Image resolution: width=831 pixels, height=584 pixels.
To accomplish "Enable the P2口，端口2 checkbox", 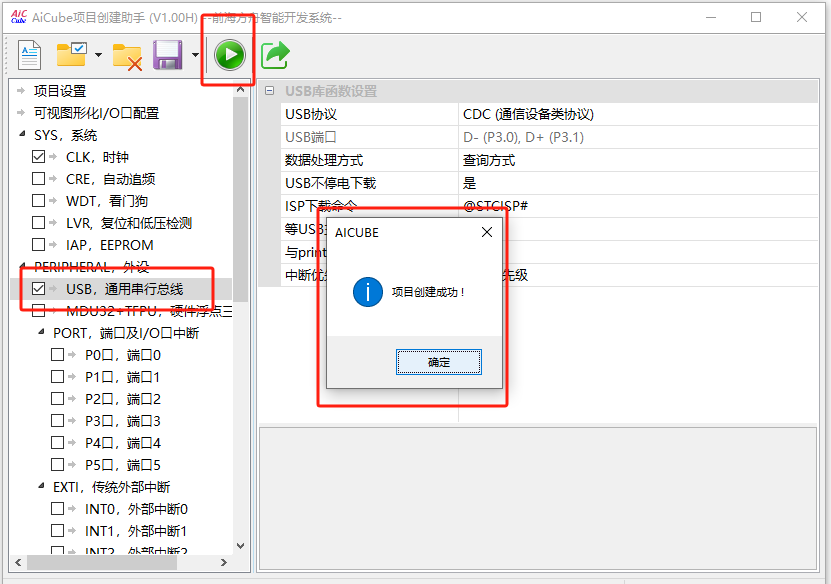I will (57, 399).
